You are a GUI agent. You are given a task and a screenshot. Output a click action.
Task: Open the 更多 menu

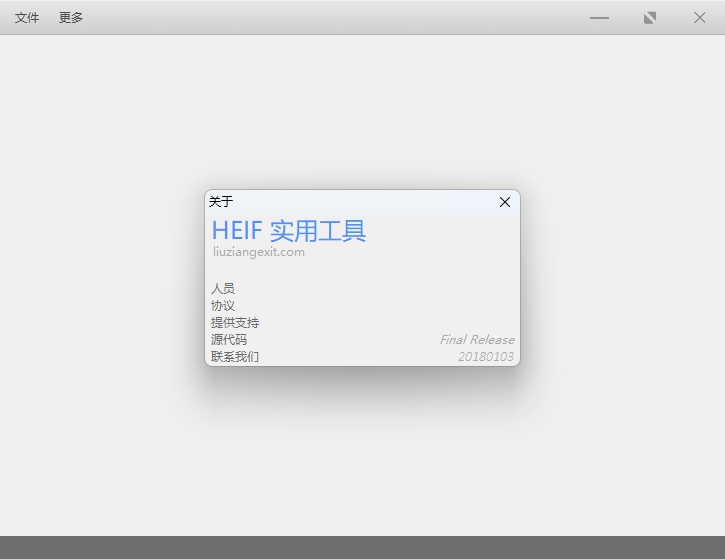coord(71,18)
